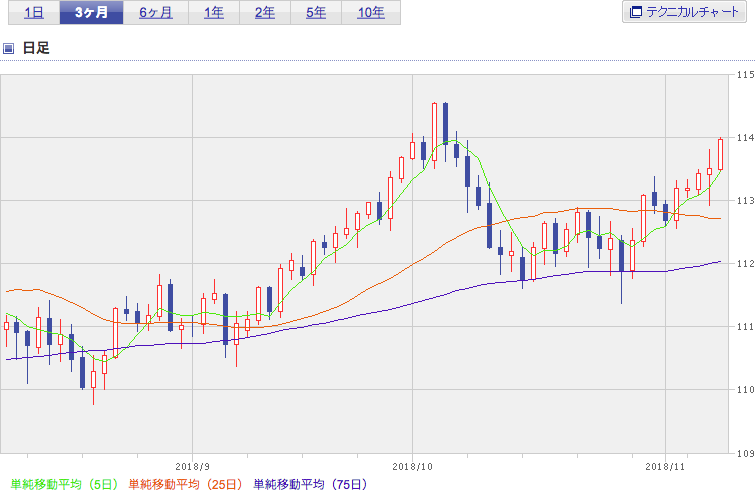This screenshot has width=755, height=493.
Task: Click the 単純移動平均（25日）legend label
Action: click(x=186, y=484)
